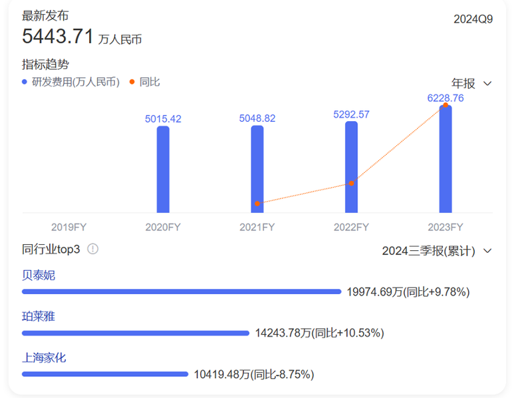This screenshot has width=532, height=398.
Task: Open the 年报 period dropdown
Action: coord(471,83)
